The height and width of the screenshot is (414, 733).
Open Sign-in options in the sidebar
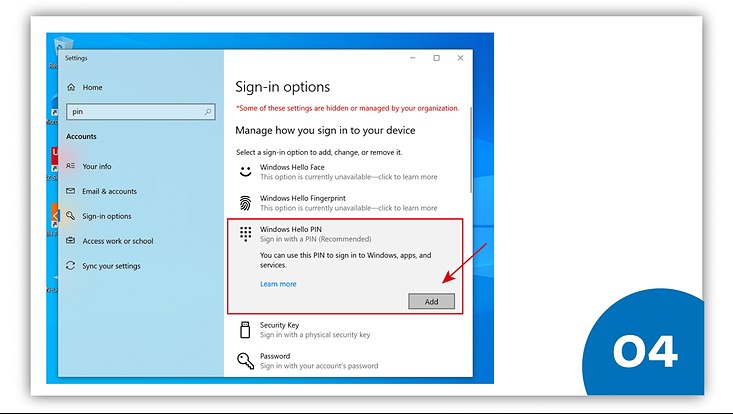pyautogui.click(x=106, y=216)
